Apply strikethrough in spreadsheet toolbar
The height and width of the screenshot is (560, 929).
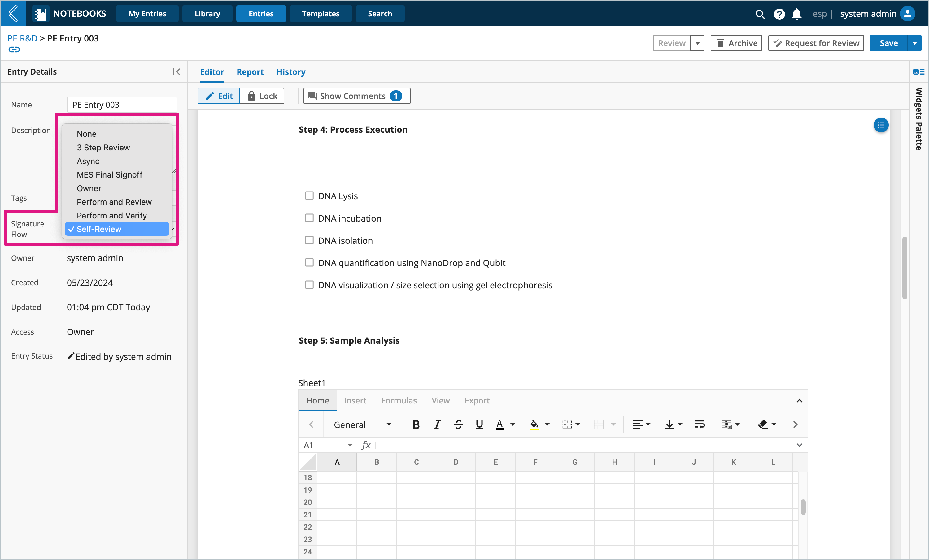[x=458, y=424]
